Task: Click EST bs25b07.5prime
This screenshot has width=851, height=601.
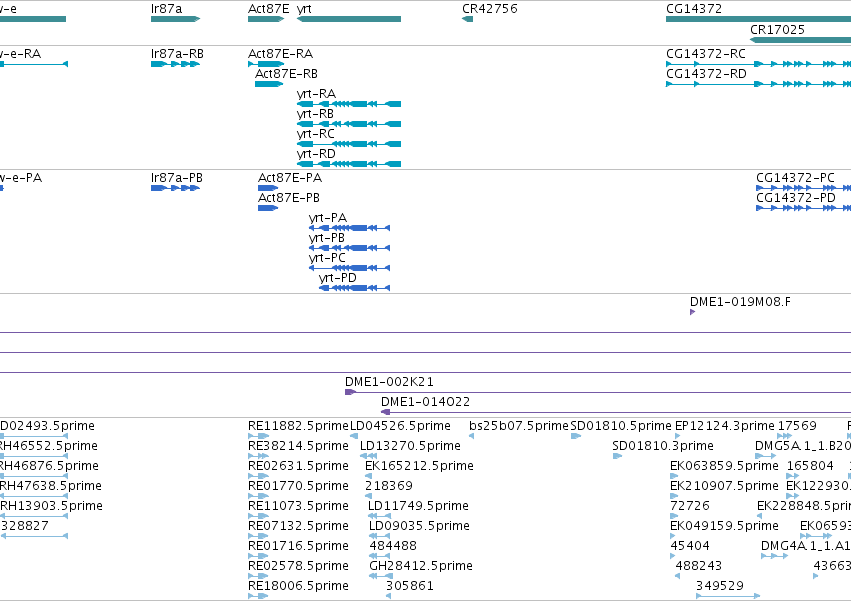Action: point(471,436)
